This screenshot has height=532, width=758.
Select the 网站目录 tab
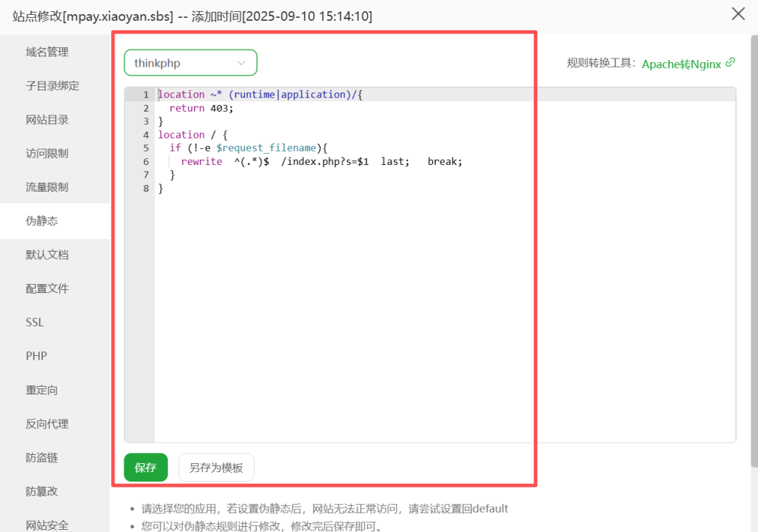(47, 120)
